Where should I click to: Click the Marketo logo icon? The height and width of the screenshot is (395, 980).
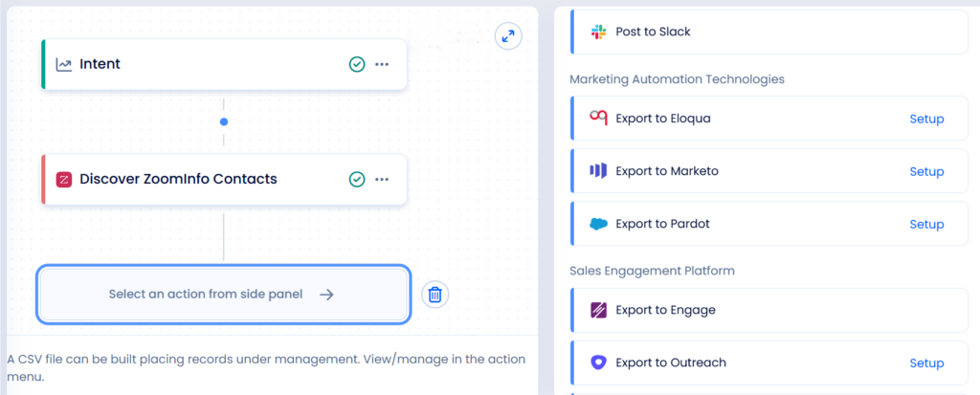pyautogui.click(x=598, y=170)
